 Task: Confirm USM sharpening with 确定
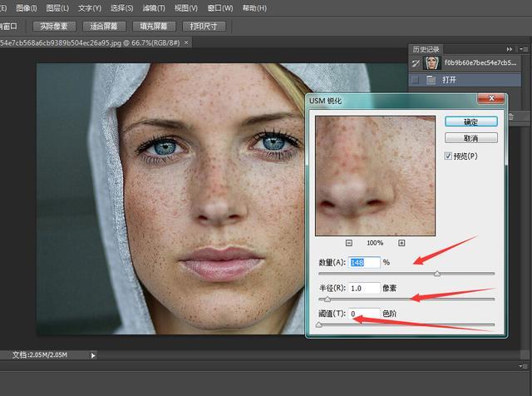[471, 121]
